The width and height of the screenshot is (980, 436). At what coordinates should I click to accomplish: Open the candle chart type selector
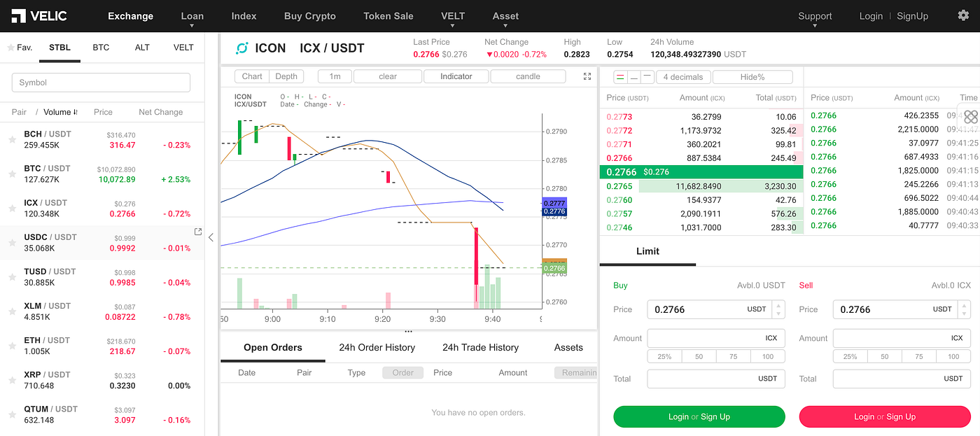[x=528, y=76]
